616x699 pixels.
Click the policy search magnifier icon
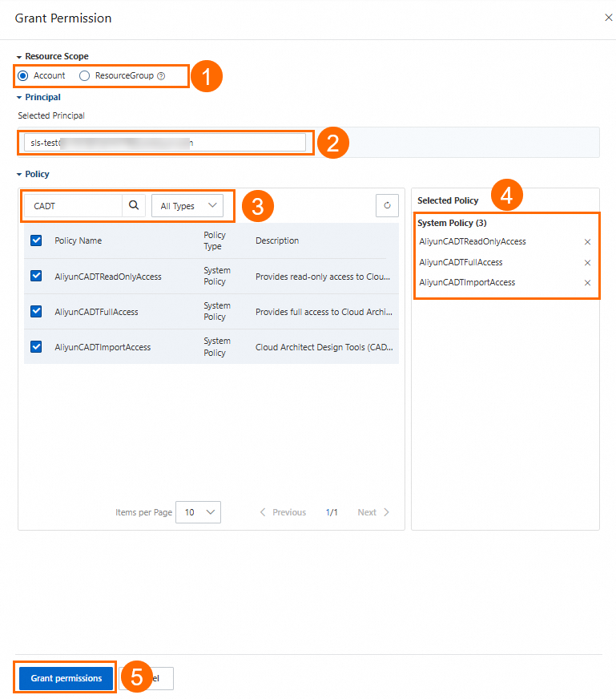coord(134,205)
